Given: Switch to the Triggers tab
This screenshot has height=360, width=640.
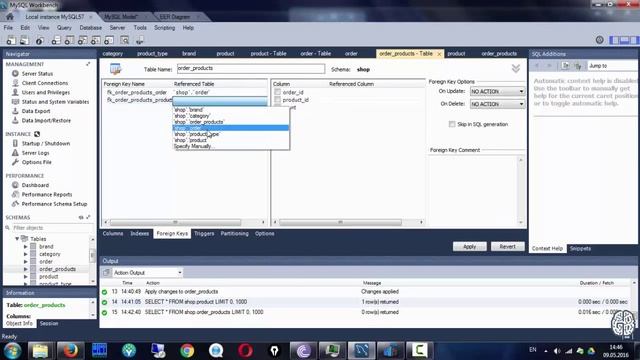Looking at the screenshot, I should pos(204,233).
